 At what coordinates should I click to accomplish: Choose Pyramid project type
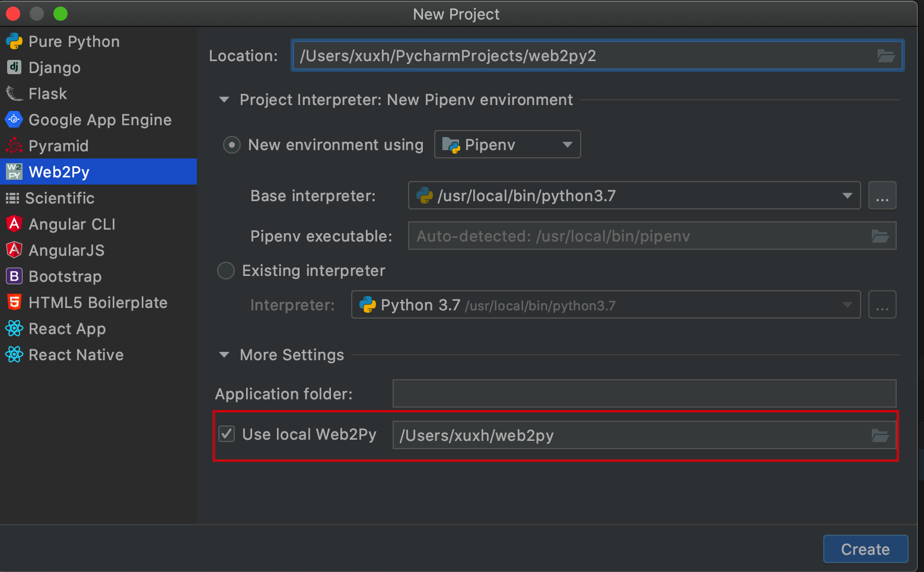click(x=98, y=146)
